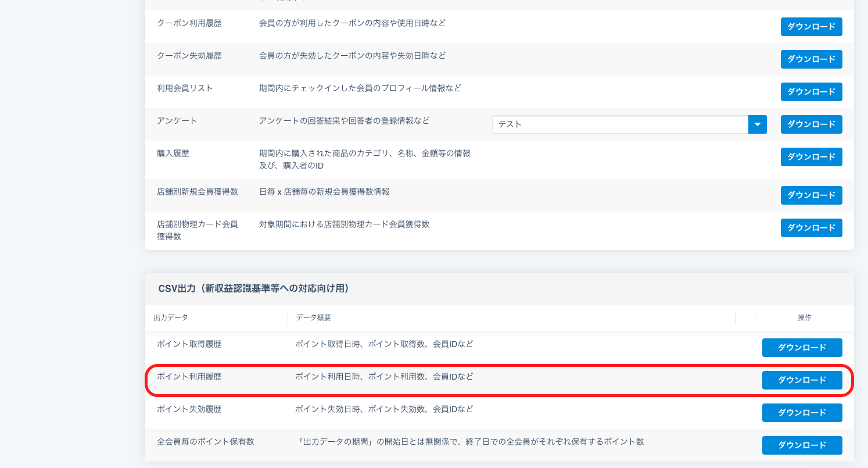This screenshot has height=468, width=868.
Task: Click the 全会員毎のポイント保有数 row label
Action: coord(206,442)
